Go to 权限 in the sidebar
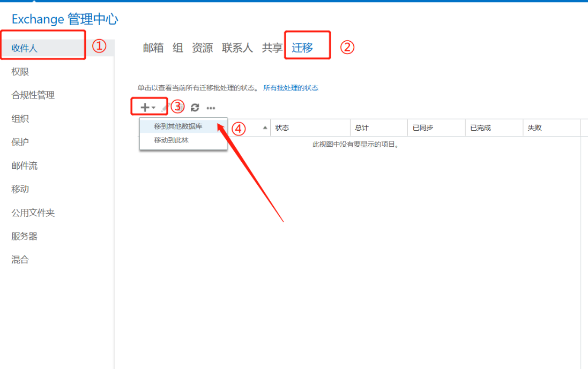Screen dimensions: 588x369 click(20, 72)
